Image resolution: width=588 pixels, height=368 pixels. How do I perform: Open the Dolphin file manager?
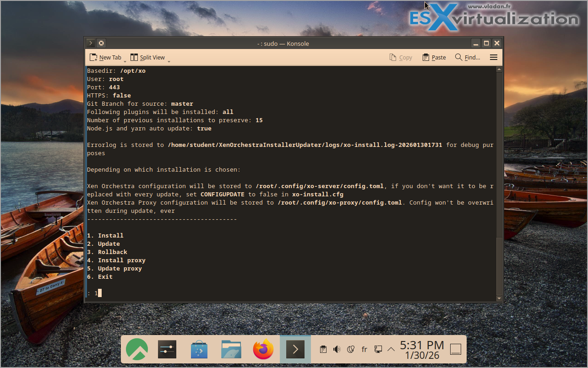tap(231, 350)
